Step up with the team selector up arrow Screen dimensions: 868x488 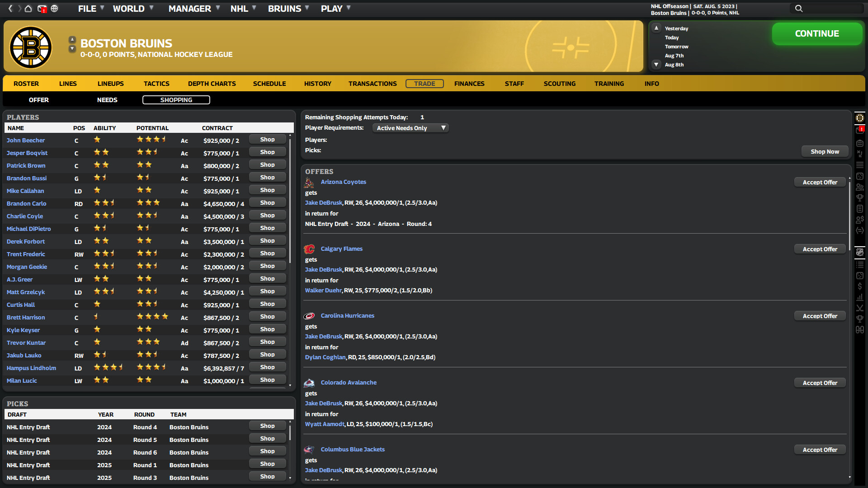(x=72, y=39)
